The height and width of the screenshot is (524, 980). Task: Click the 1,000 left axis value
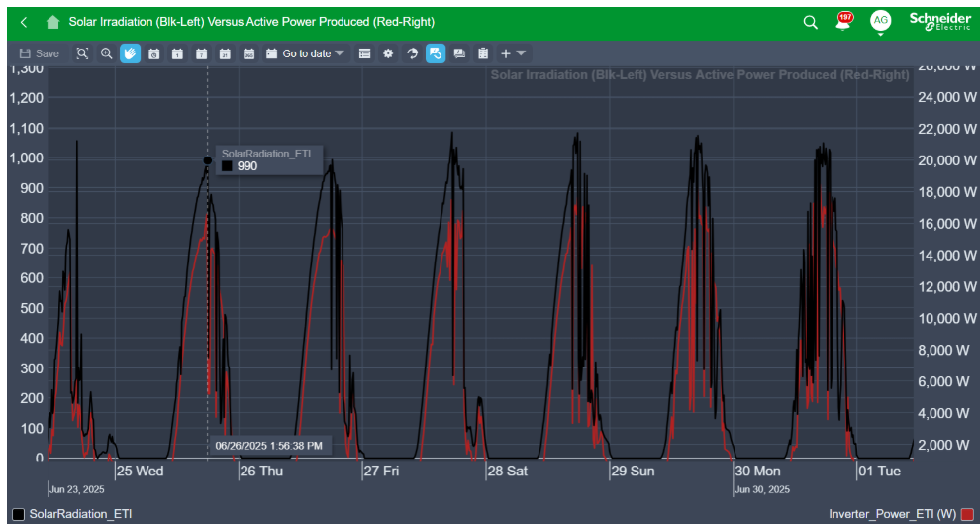[x=27, y=158]
